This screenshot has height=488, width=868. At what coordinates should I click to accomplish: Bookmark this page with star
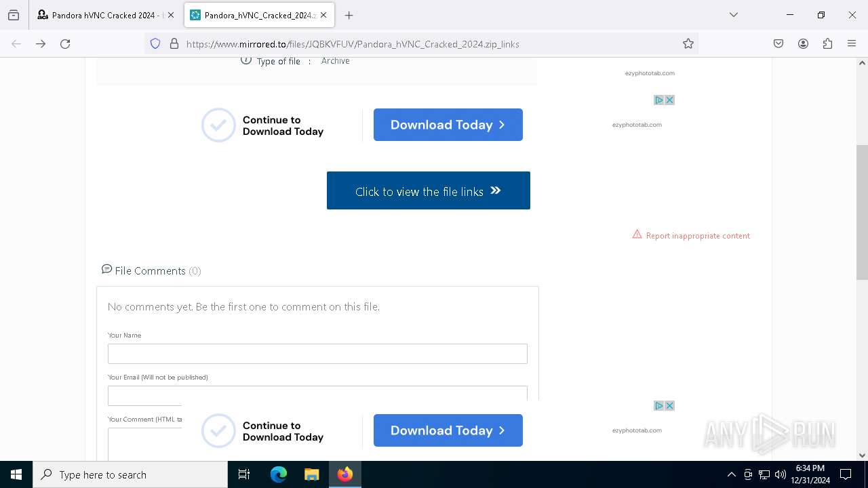tap(688, 43)
